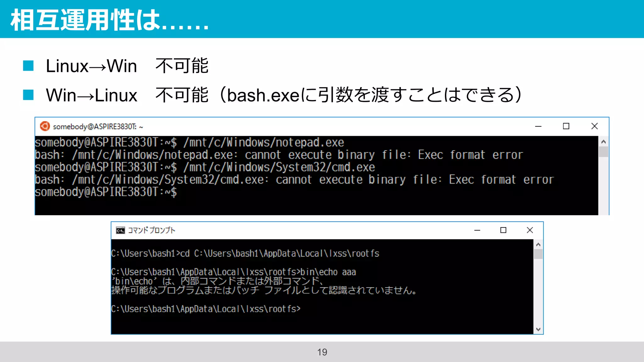Click the notepad.exe Exec format error line
This screenshot has width=644, height=362.
[x=279, y=155]
